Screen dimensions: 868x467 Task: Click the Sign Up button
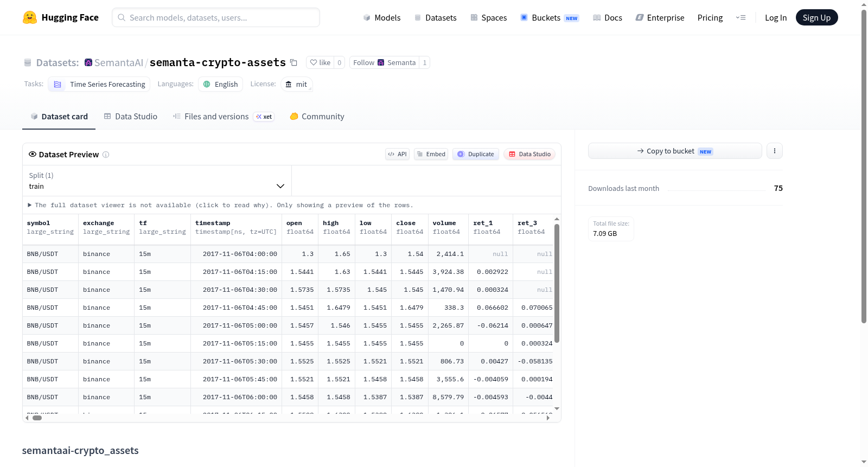pos(816,17)
